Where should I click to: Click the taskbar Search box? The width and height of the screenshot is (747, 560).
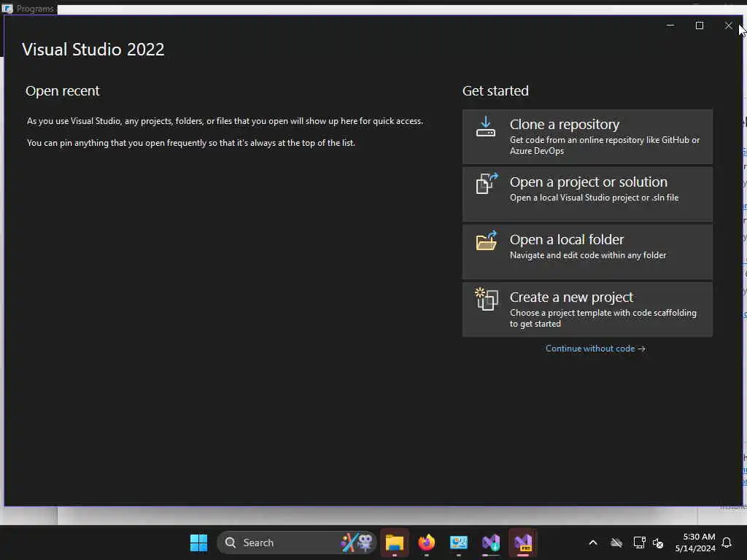coord(296,542)
